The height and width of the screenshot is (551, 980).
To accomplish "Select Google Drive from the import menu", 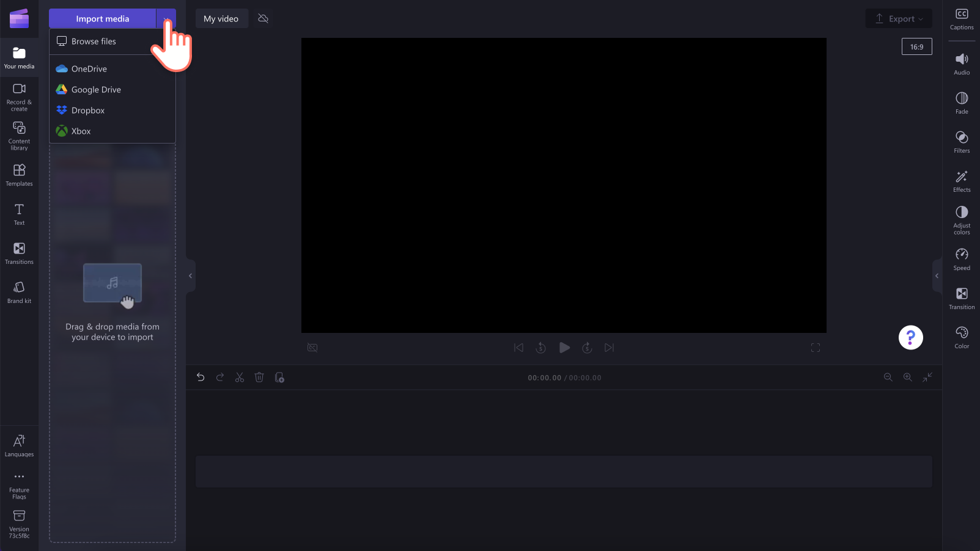I will (x=95, y=89).
